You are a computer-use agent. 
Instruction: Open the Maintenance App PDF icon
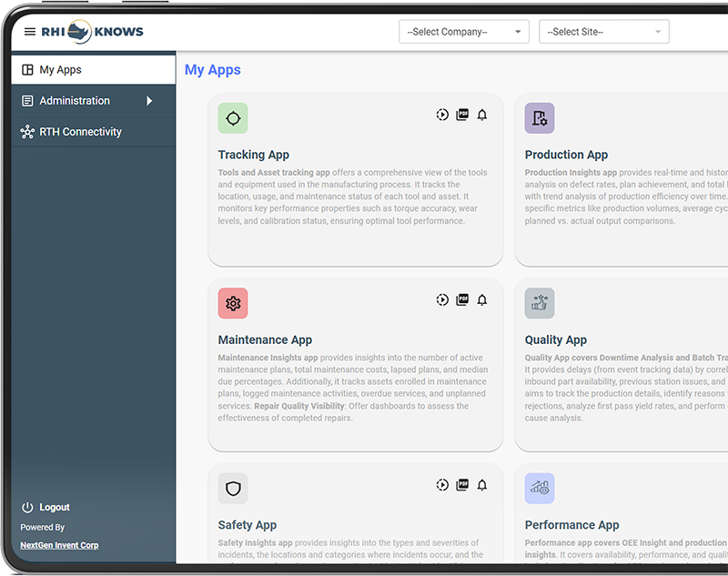462,299
